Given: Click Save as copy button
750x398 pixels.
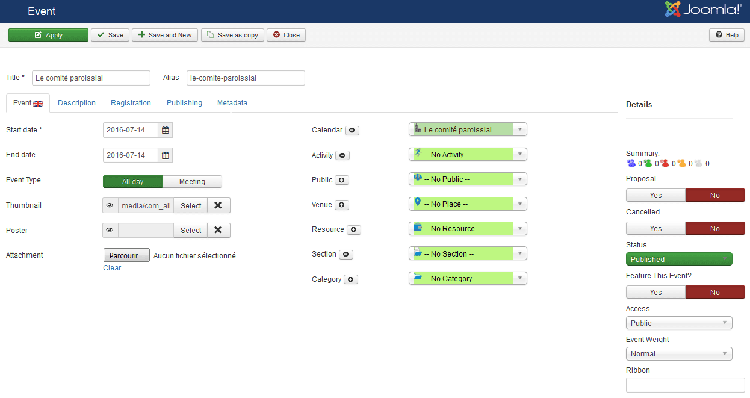Looking at the screenshot, I should point(232,35).
